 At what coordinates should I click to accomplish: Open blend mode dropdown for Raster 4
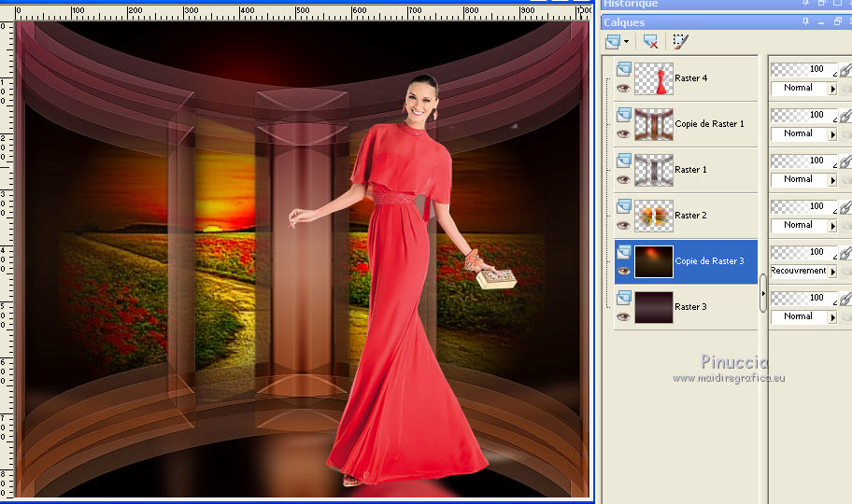coord(832,89)
